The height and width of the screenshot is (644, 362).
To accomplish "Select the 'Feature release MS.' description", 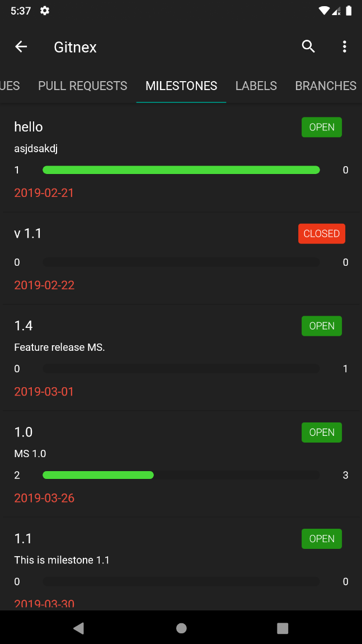I will [x=59, y=347].
